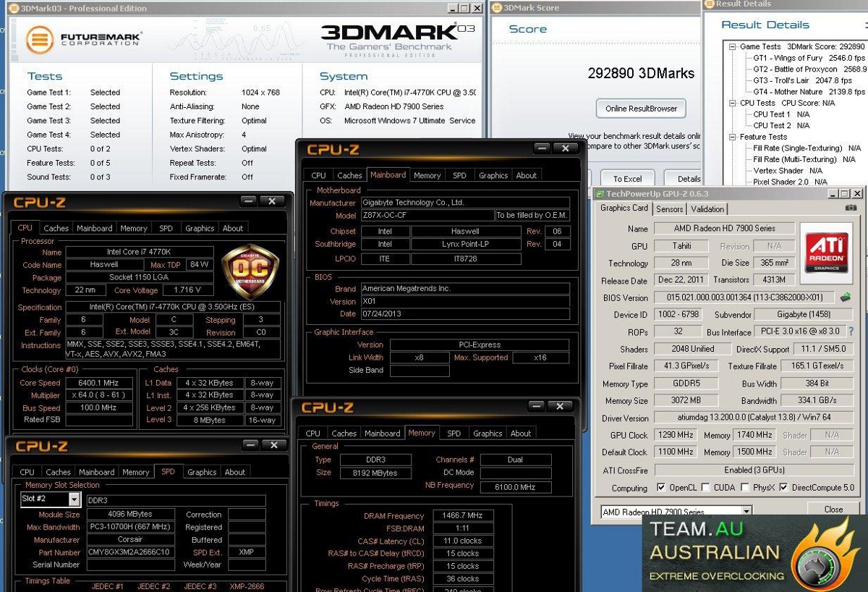This screenshot has height=592, width=868.
Task: Toggle the CUDA checkbox in GPU-Z
Action: coord(706,488)
